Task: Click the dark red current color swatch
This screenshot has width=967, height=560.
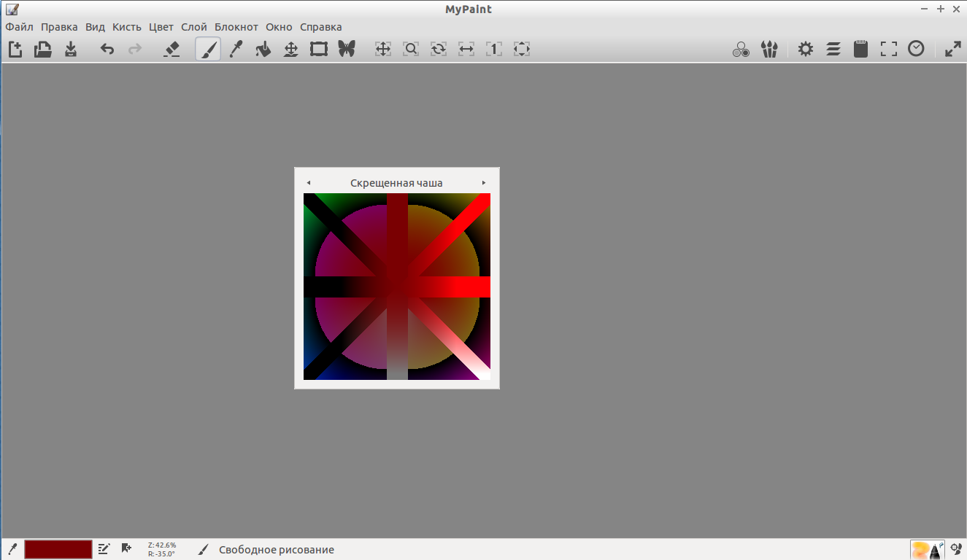Action: pyautogui.click(x=58, y=549)
